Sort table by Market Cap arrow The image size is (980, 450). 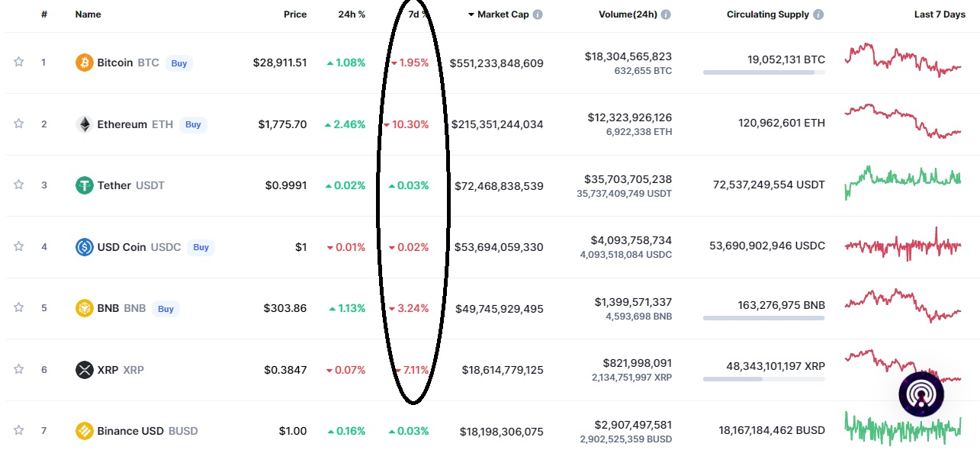coord(471,14)
